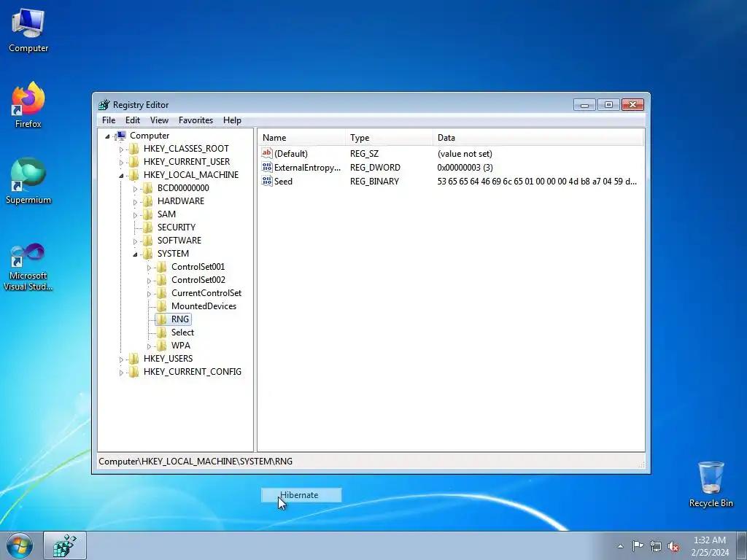Collapse the Computer root node

click(107, 136)
